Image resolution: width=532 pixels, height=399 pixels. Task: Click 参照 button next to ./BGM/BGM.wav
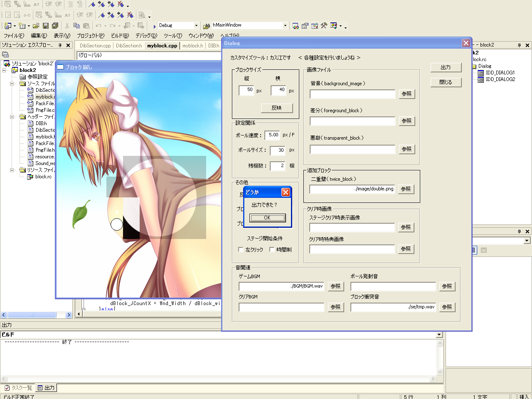click(336, 286)
